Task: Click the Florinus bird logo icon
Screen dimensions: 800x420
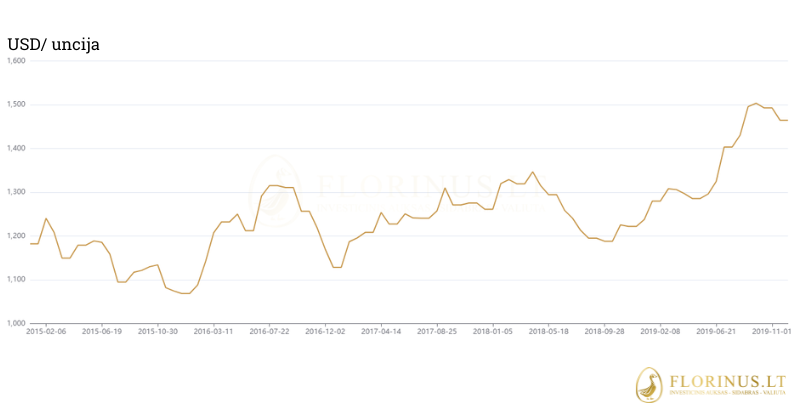Action: [649, 385]
